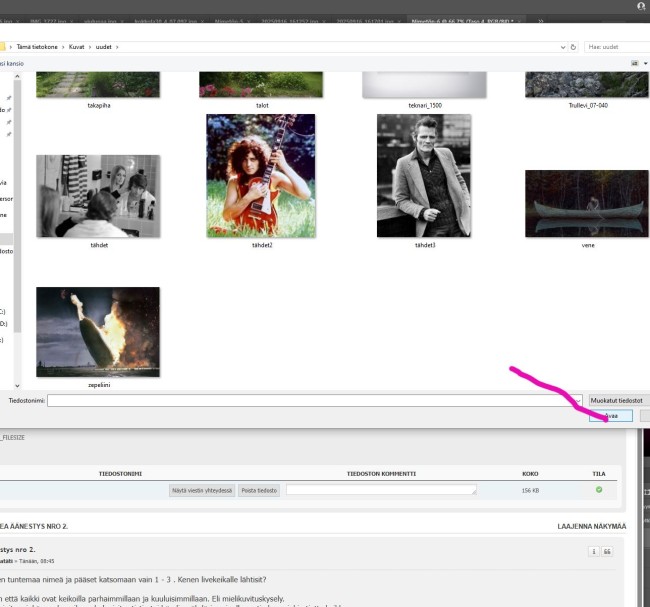
Task: Click the Poista tiedosto button
Action: 258,490
